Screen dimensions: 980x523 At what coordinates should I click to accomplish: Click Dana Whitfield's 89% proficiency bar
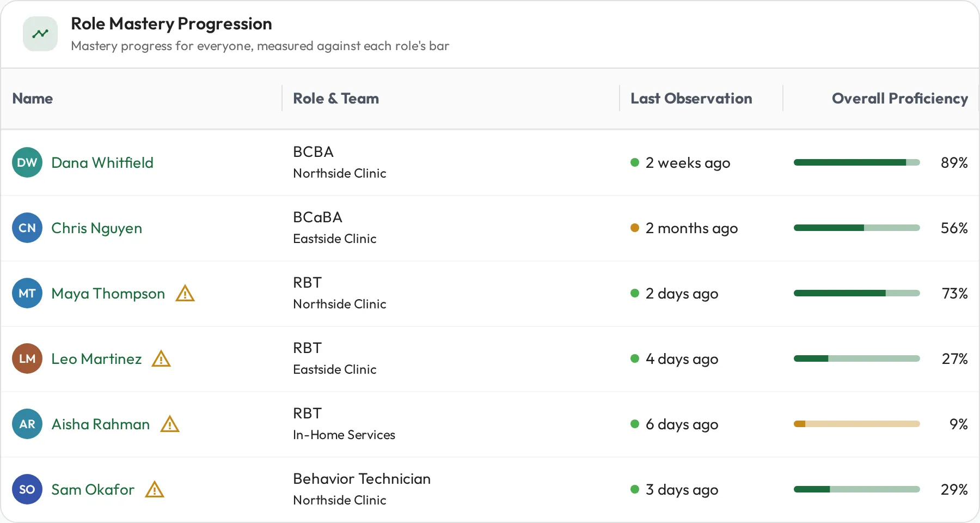coord(857,162)
